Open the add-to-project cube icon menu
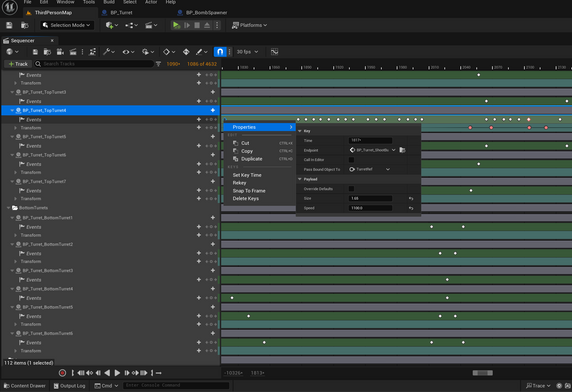The height and width of the screenshot is (392, 572). pos(112,25)
